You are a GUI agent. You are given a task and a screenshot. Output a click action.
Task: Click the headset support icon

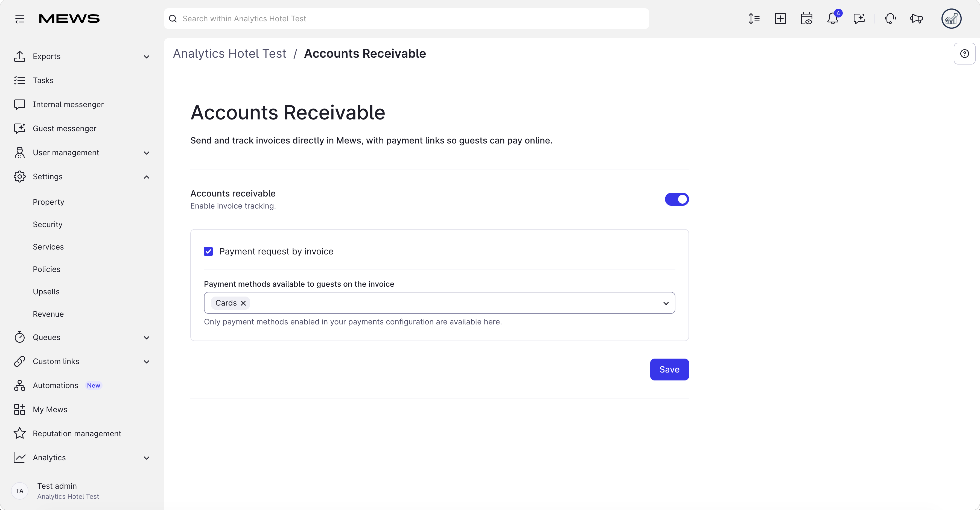[890, 19]
